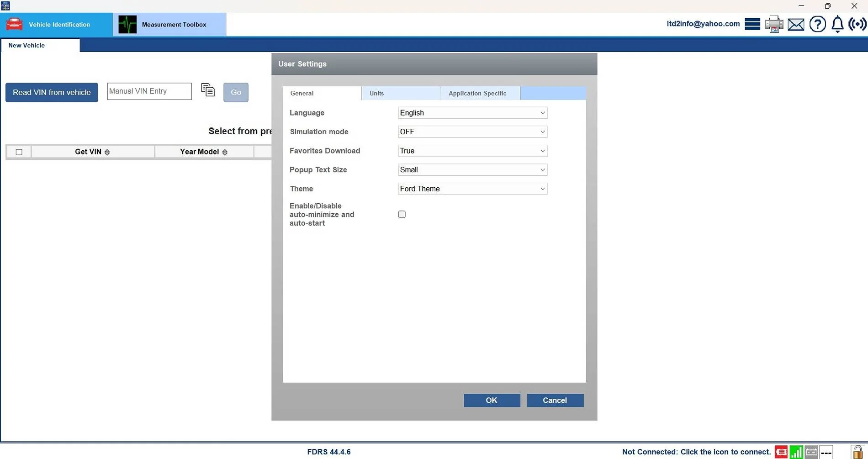Viewport: 868px width, 459px height.
Task: Focus the Manual VIN Entry field
Action: click(149, 91)
